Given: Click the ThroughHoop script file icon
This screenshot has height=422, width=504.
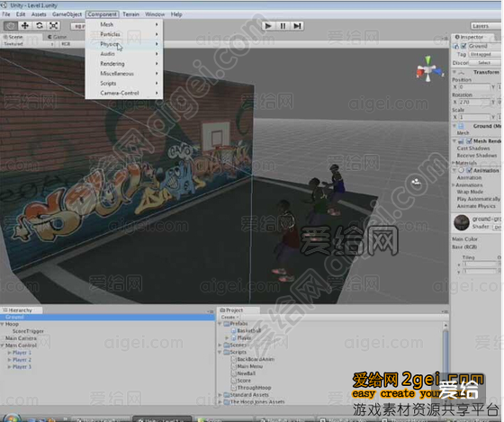Looking at the screenshot, I should pyautogui.click(x=234, y=388).
